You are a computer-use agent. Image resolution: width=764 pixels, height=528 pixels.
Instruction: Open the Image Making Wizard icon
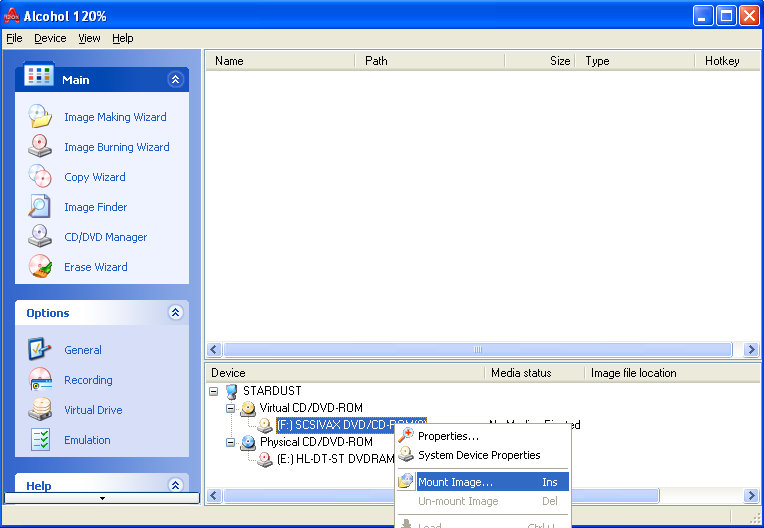coord(40,117)
